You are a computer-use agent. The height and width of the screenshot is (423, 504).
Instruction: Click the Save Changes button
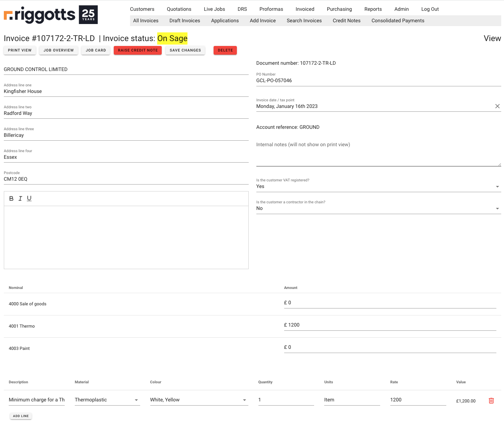click(185, 50)
